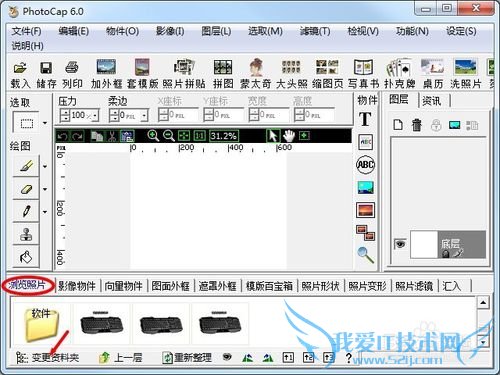Expand the eraser tool dropdown arrow
This screenshot has height=375, width=500.
pyautogui.click(x=45, y=189)
